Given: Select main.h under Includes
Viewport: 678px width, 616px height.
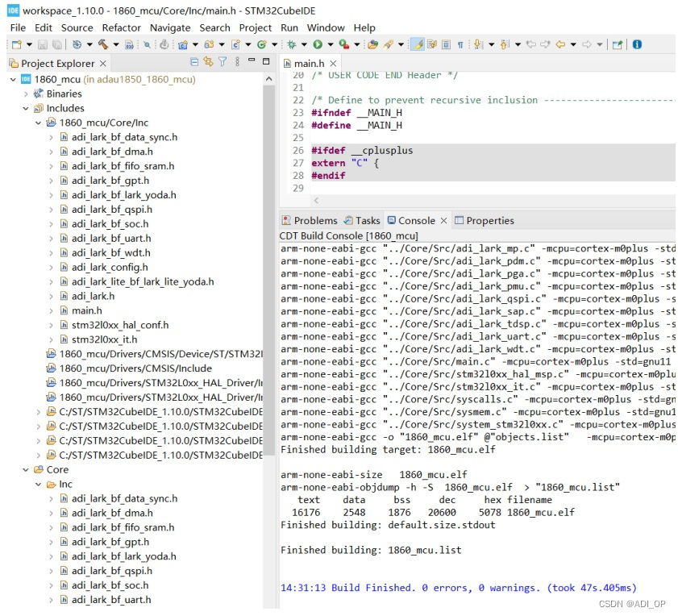Looking at the screenshot, I should [x=87, y=310].
